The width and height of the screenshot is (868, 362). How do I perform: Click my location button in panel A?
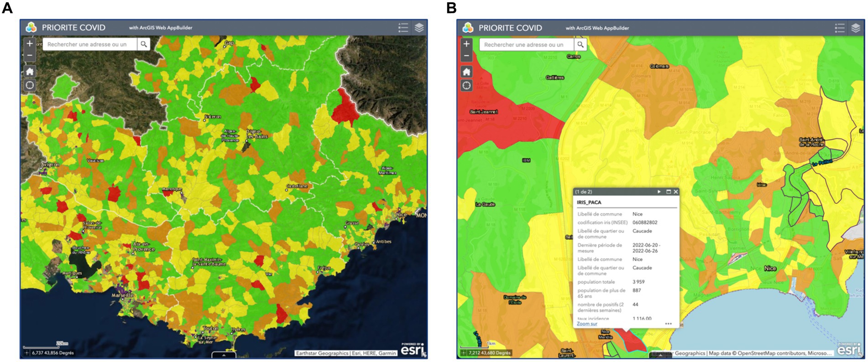point(30,85)
